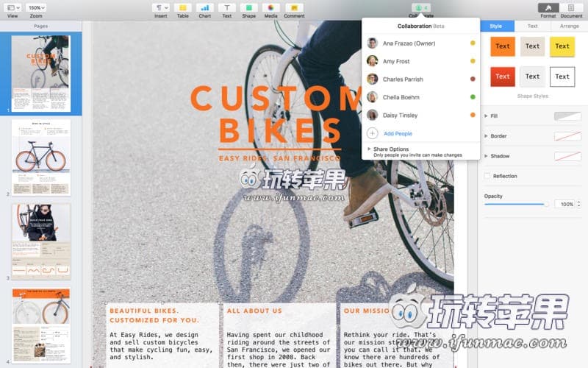Select page 2 thumbnail in sidebar

(x=41, y=155)
